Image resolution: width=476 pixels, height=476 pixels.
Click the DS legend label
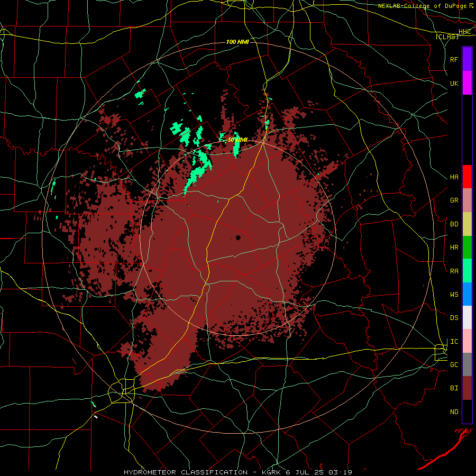click(x=454, y=318)
